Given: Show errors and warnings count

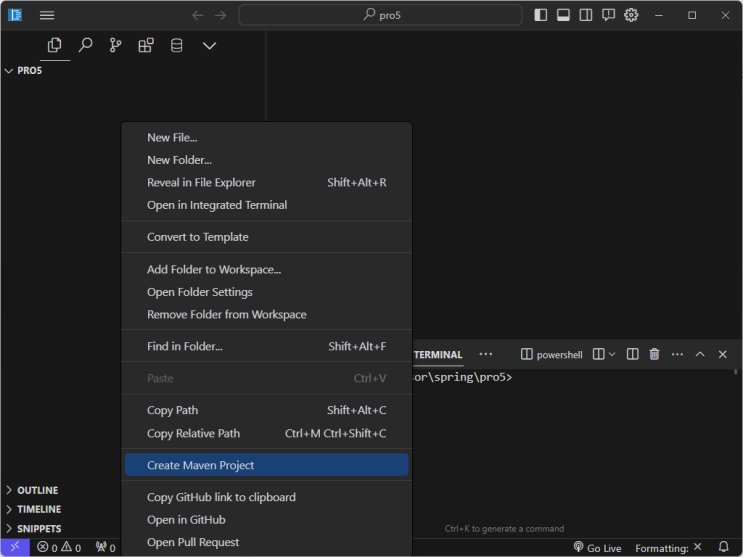Looking at the screenshot, I should (59, 548).
